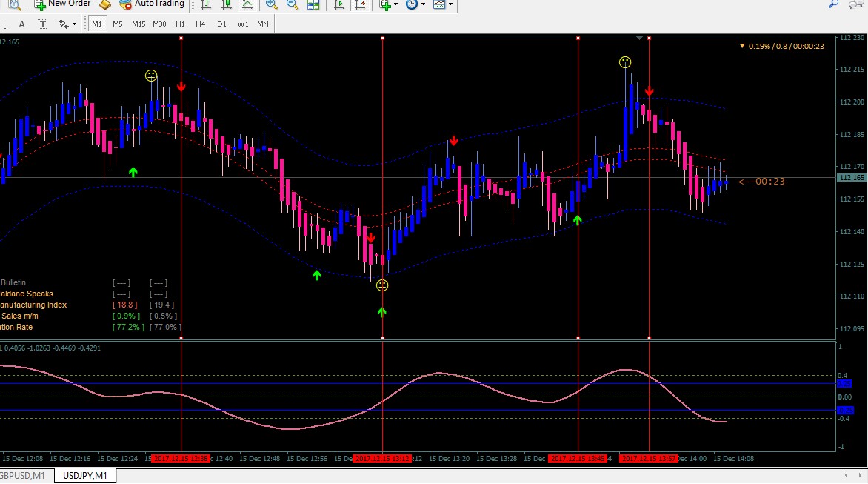
Task: Toggle chart auto scroll
Action: pos(338,4)
